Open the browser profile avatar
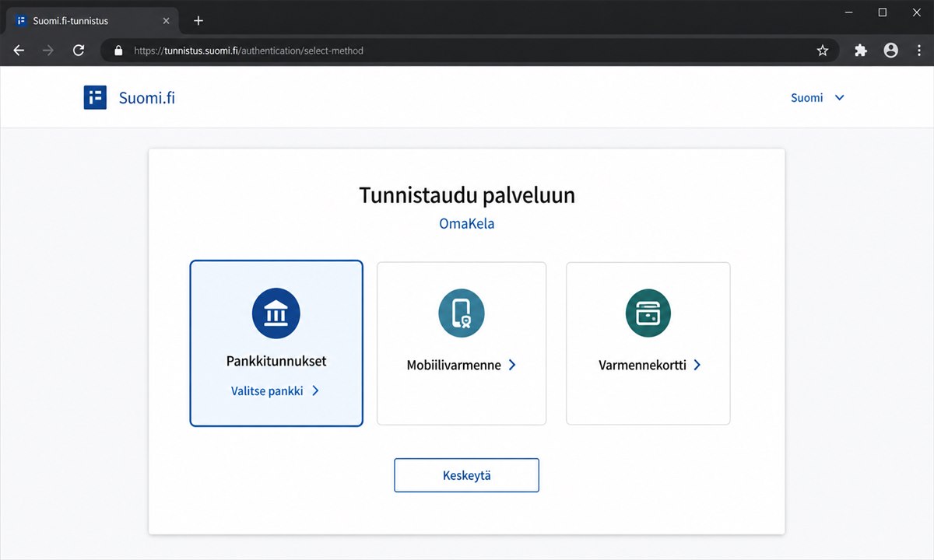The height and width of the screenshot is (560, 934). (x=891, y=51)
